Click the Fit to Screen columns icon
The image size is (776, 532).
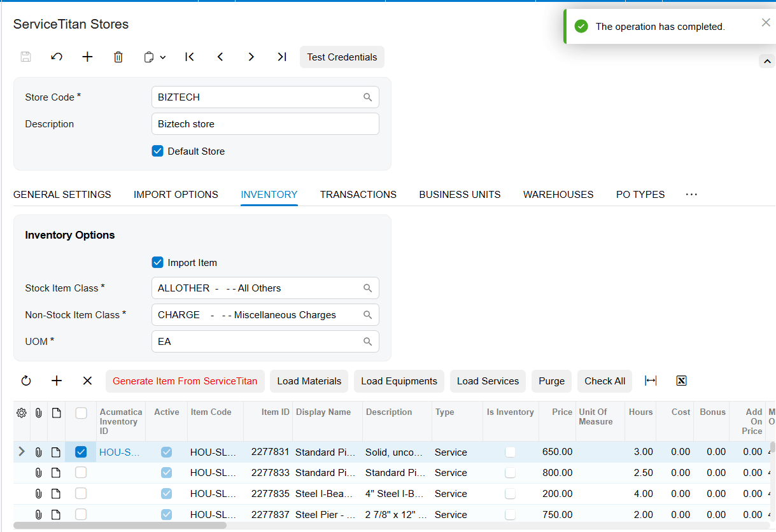click(x=651, y=381)
